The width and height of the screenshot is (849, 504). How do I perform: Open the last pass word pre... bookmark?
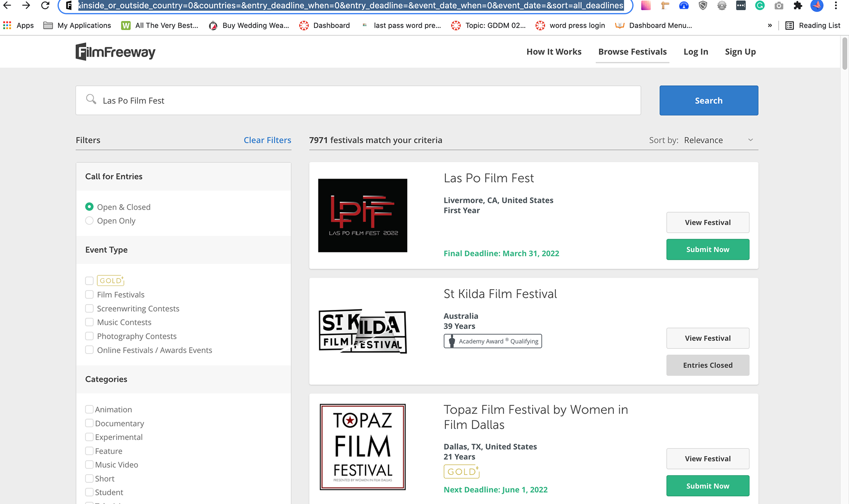tap(402, 25)
